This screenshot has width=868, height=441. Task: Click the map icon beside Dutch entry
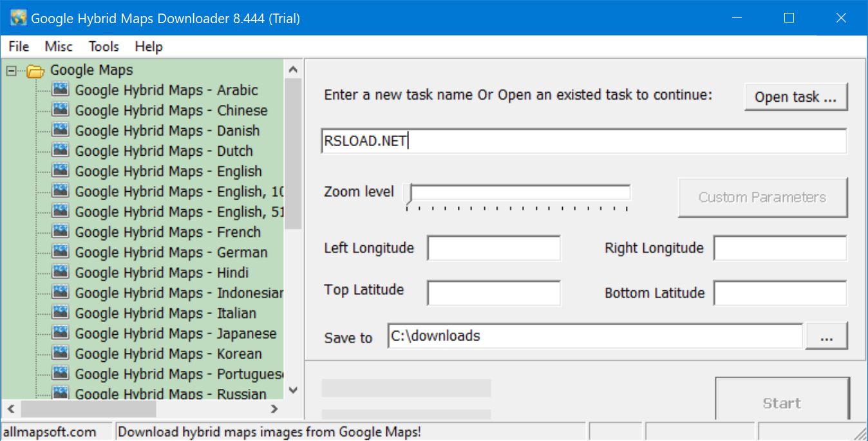(x=61, y=151)
